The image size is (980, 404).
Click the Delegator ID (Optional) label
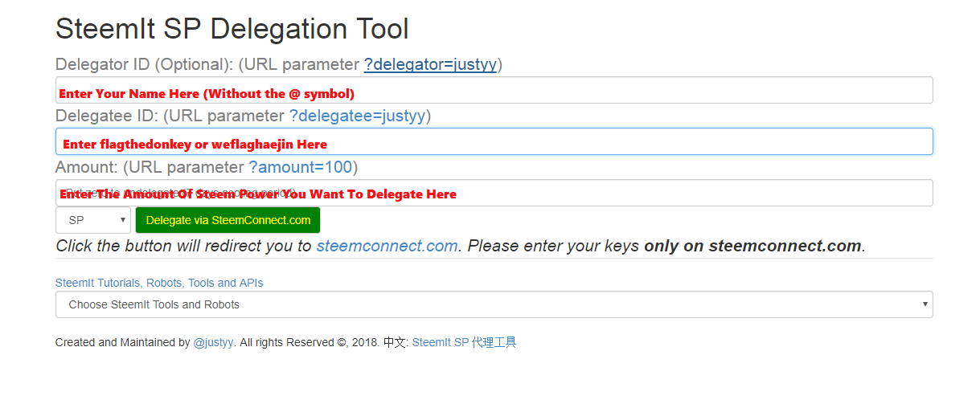[x=143, y=64]
